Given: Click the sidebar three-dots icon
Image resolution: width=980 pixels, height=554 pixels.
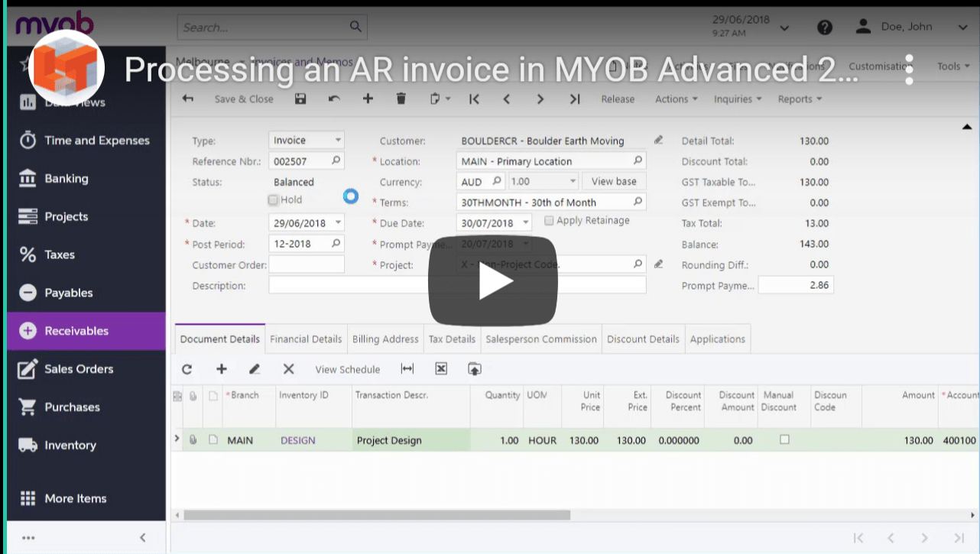Looking at the screenshot, I should coord(28,537).
